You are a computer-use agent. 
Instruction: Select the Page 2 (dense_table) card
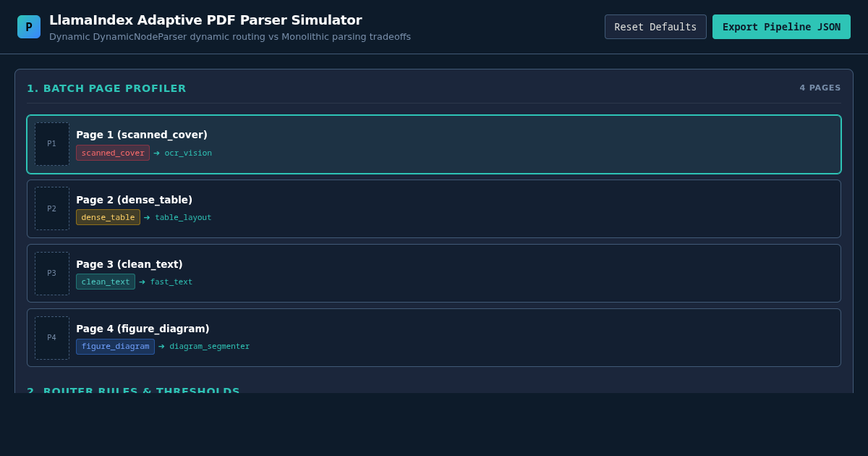coord(434,208)
